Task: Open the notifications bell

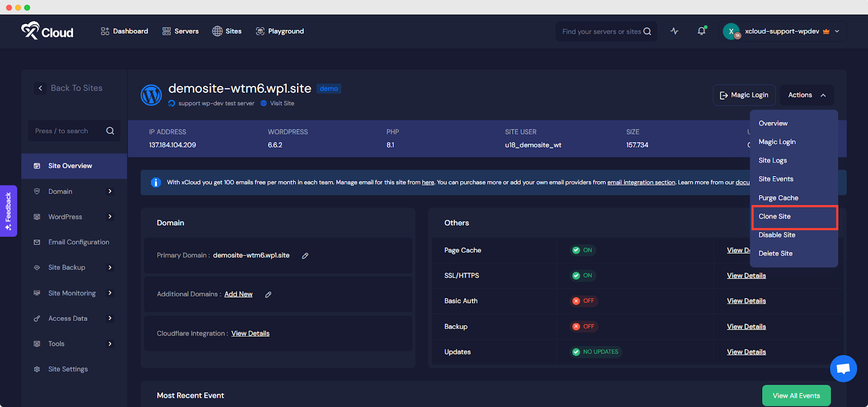Action: click(x=701, y=31)
